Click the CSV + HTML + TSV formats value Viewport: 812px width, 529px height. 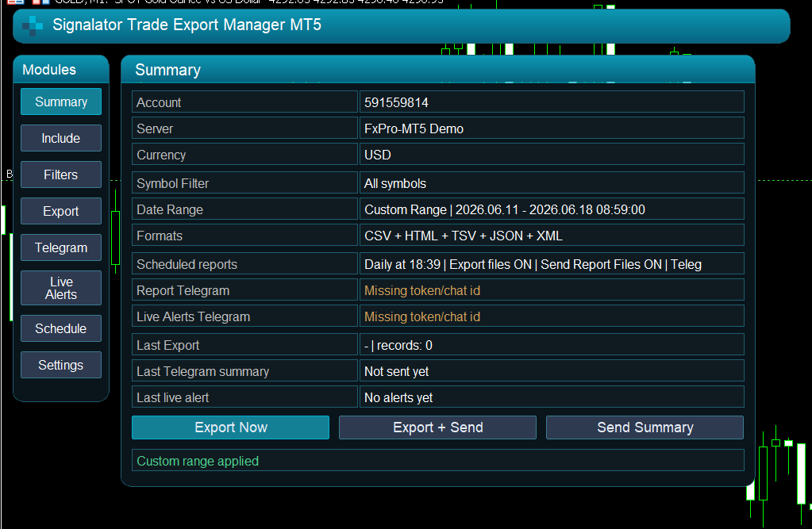(x=552, y=236)
